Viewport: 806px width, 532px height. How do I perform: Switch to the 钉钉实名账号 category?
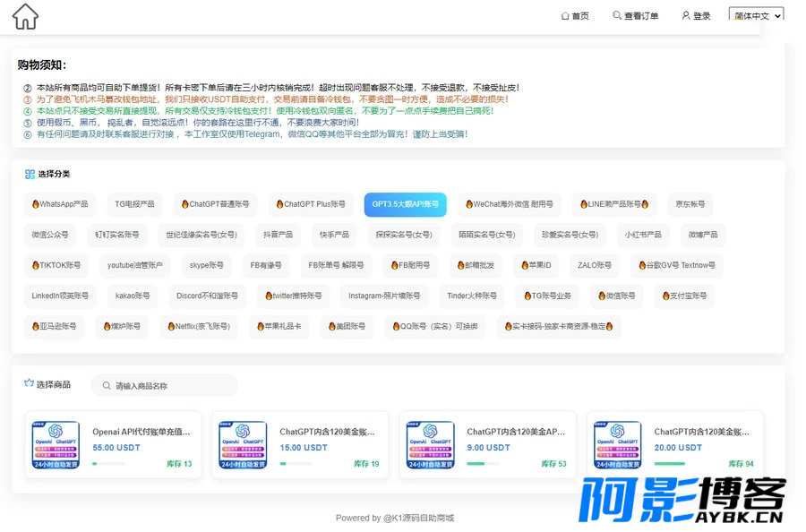[117, 235]
